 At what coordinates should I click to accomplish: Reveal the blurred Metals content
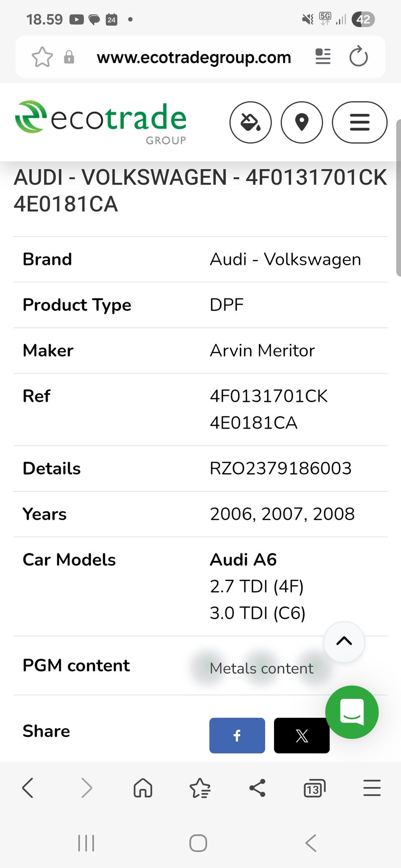click(261, 668)
